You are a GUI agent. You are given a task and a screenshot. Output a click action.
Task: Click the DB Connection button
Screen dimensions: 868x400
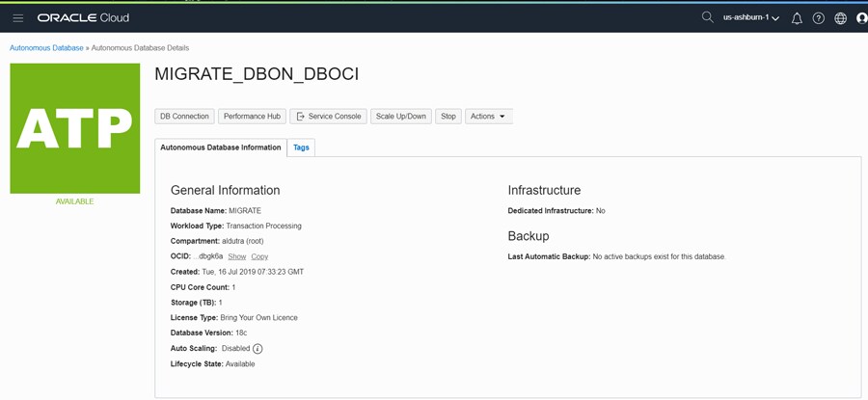(x=184, y=117)
